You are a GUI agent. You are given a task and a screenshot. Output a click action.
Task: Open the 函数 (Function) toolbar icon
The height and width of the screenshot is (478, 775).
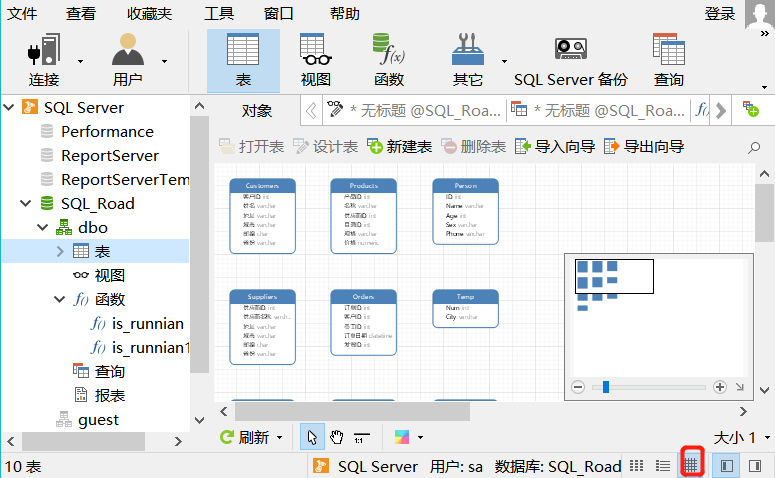(388, 58)
